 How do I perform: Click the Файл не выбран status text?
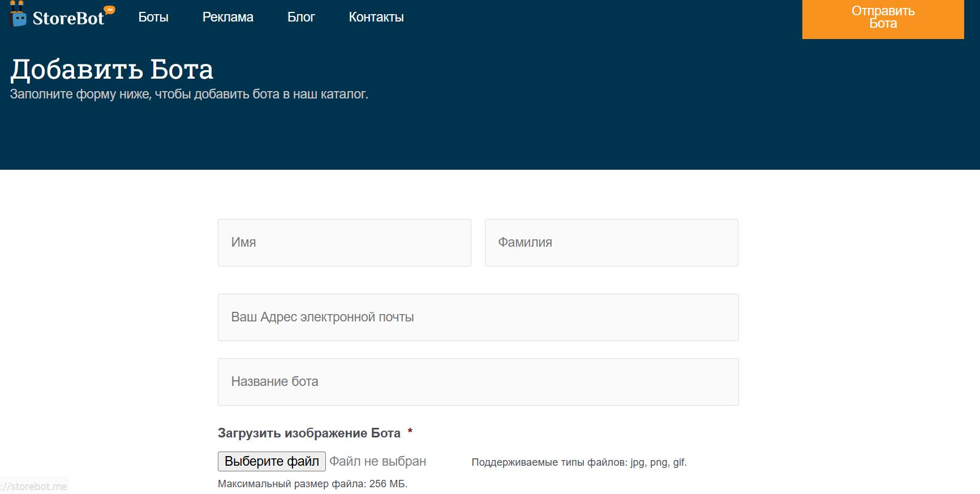[x=377, y=462]
